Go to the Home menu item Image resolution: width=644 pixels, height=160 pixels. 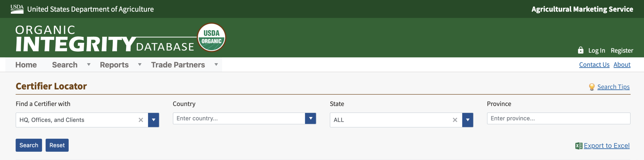point(26,65)
